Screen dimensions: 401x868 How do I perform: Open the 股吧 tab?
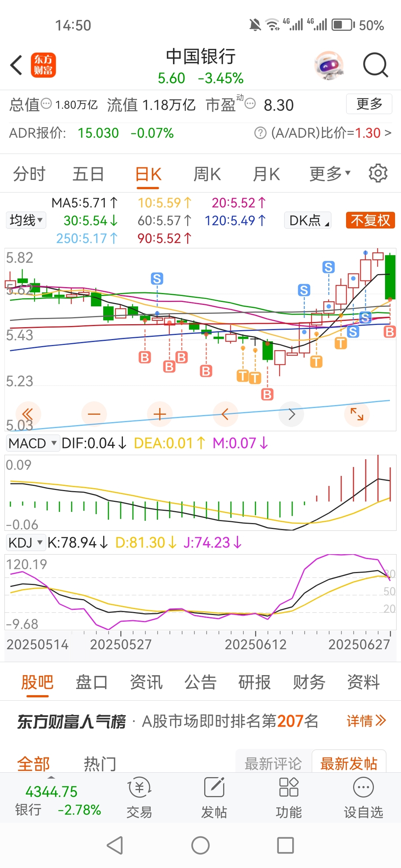tap(38, 682)
